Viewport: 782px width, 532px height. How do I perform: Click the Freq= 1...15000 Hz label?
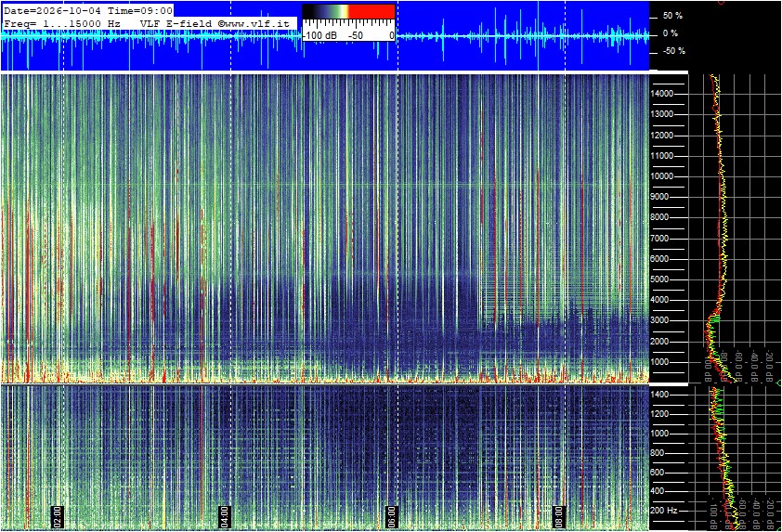click(62, 23)
